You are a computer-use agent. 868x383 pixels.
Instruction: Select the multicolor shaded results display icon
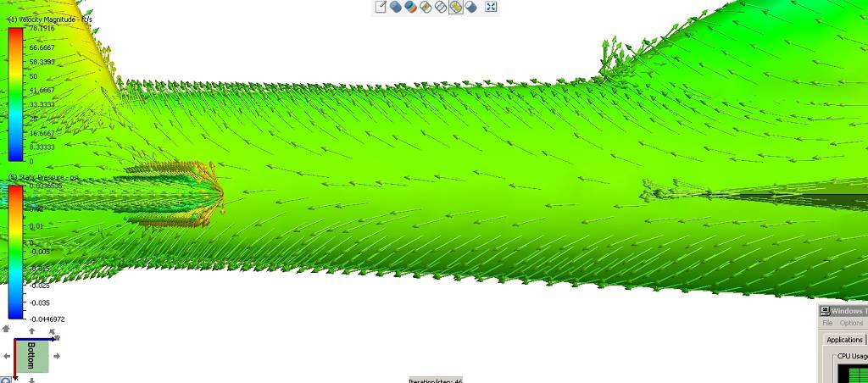[x=410, y=8]
